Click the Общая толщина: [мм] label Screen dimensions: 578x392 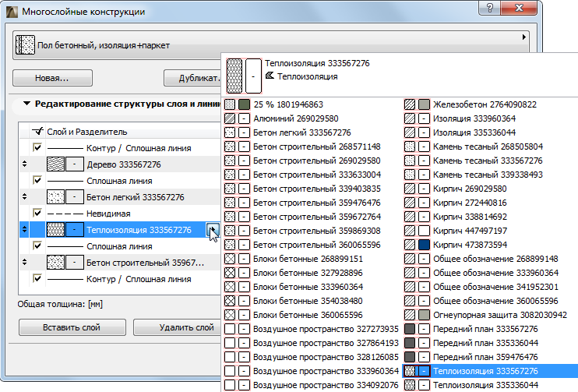coord(60,304)
